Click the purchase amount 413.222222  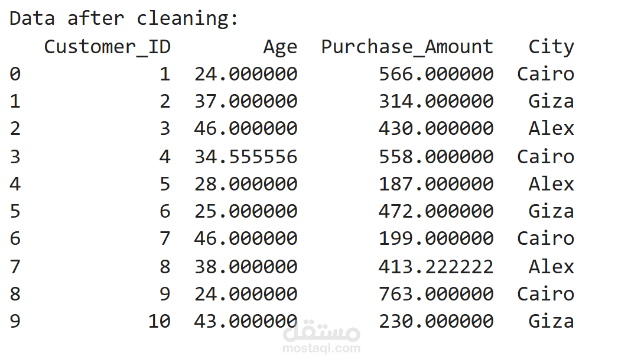pos(436,266)
